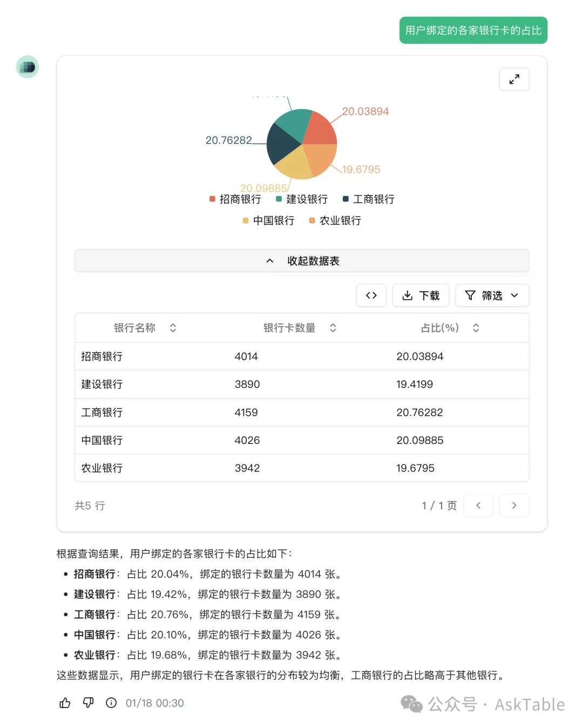Select the 农业银行 table cell
583x728 pixels.
click(102, 468)
